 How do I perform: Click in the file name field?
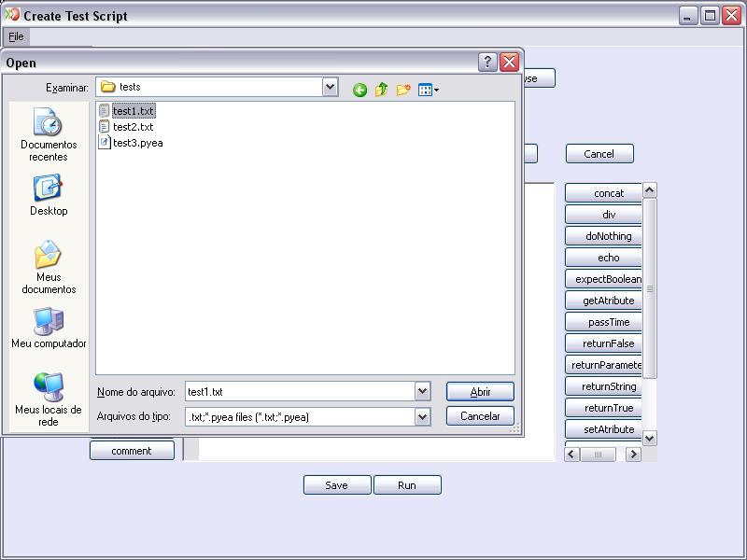point(299,392)
